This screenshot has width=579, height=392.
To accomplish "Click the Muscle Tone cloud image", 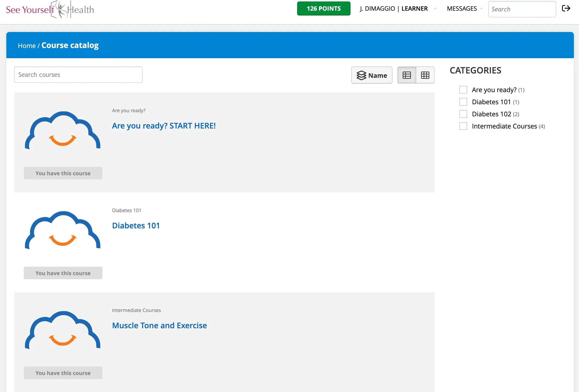I will point(63,330).
